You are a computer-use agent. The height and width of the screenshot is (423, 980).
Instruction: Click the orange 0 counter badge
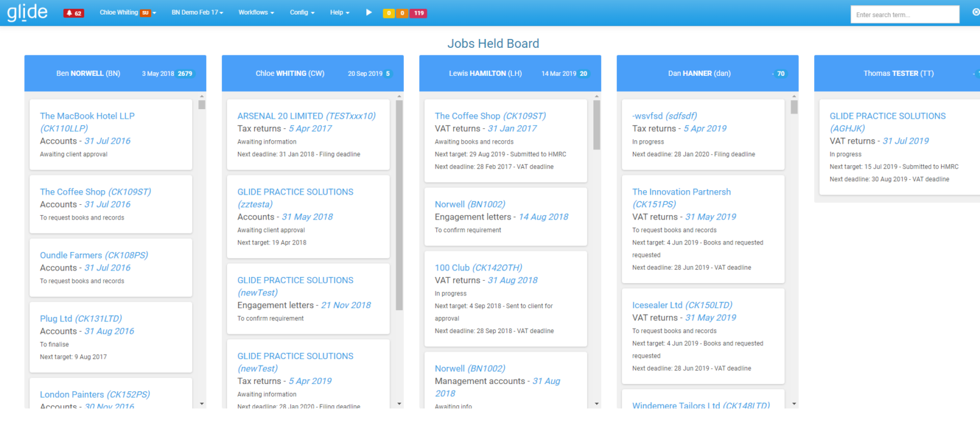(403, 12)
